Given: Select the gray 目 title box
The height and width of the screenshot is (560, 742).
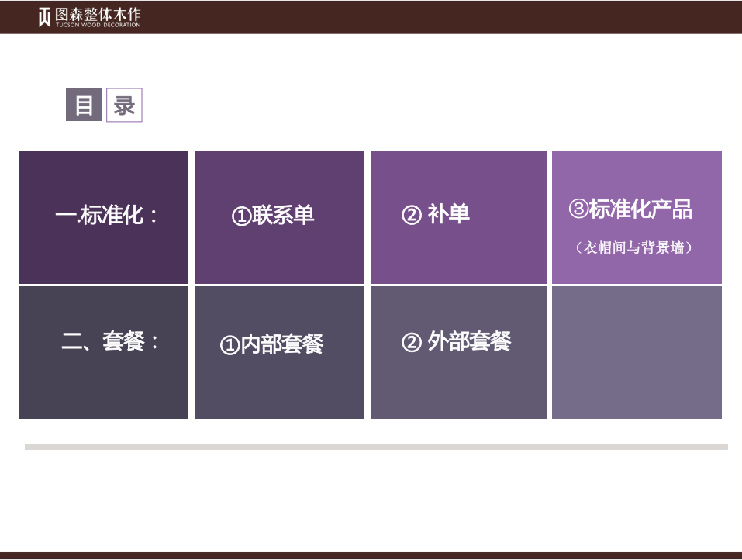Looking at the screenshot, I should coord(84,105).
